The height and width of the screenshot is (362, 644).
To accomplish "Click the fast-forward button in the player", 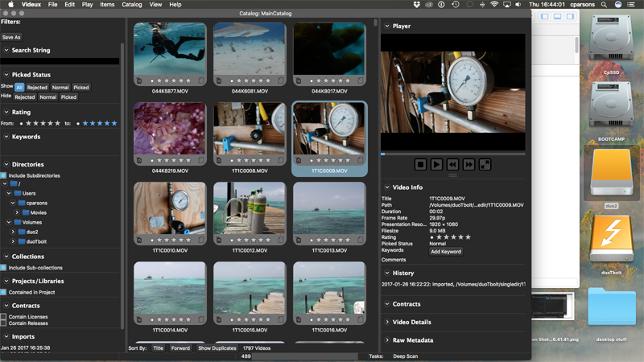I will (x=469, y=164).
